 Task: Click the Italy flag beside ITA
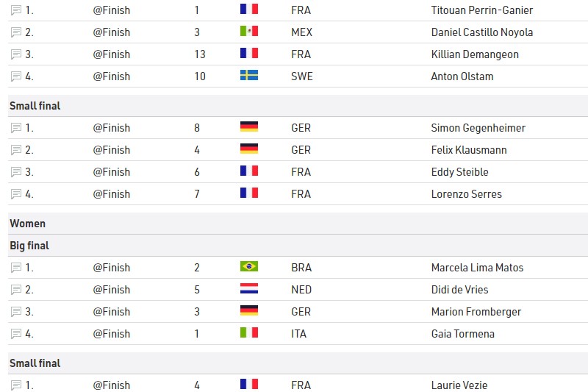[x=249, y=332]
